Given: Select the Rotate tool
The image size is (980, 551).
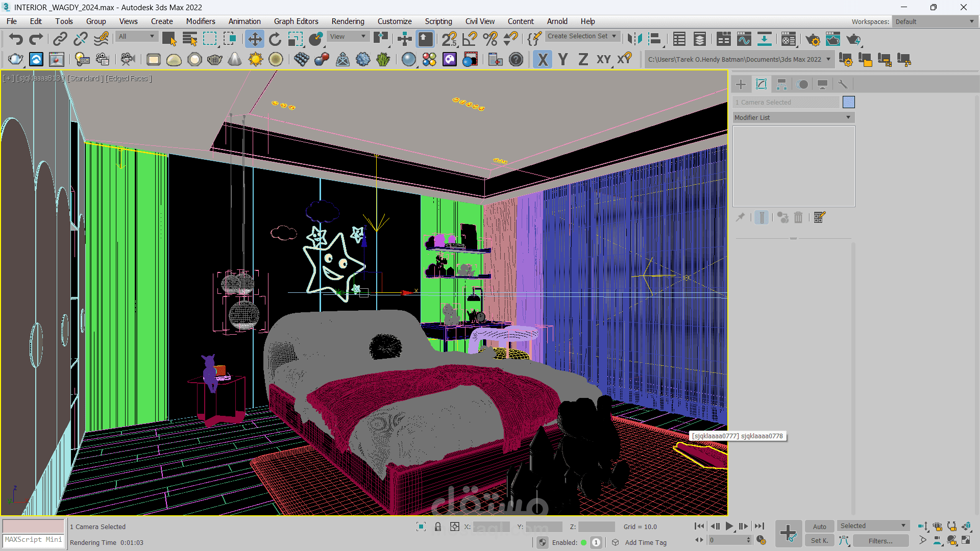Looking at the screenshot, I should tap(275, 39).
